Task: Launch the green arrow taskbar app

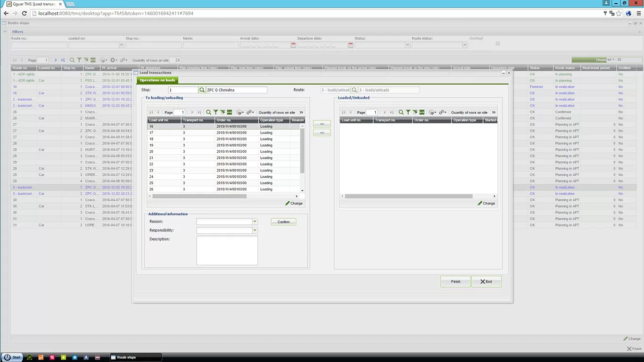Action: coord(63,357)
